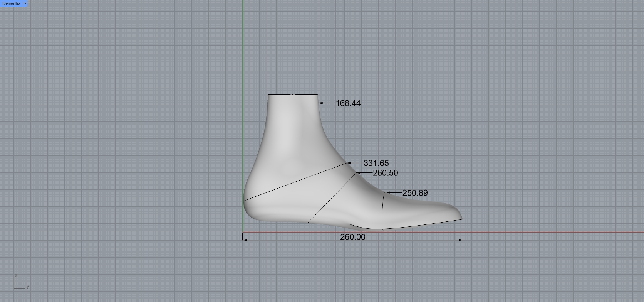The height and width of the screenshot is (302, 644).
Task: Select the green vertical axis line
Action: click(243, 58)
